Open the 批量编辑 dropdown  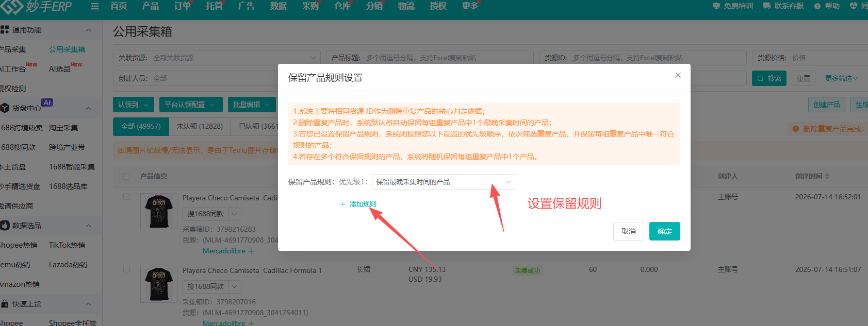click(x=252, y=105)
